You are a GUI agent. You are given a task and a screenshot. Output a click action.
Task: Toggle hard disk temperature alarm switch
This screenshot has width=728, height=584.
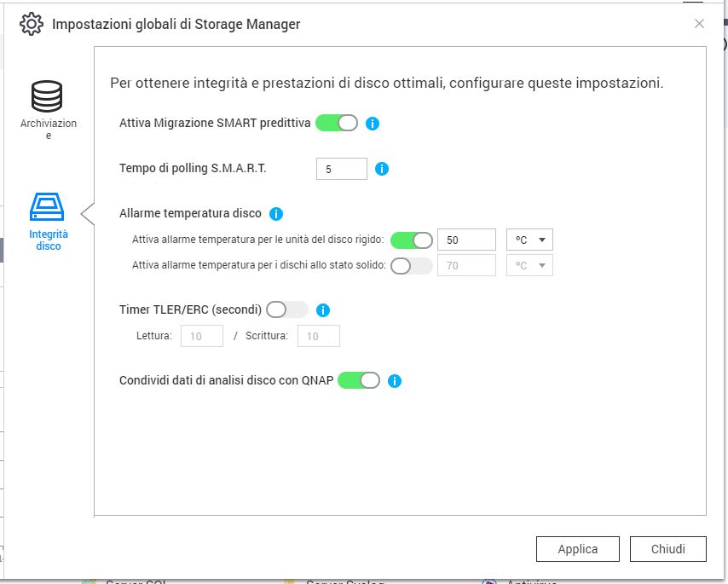[411, 240]
